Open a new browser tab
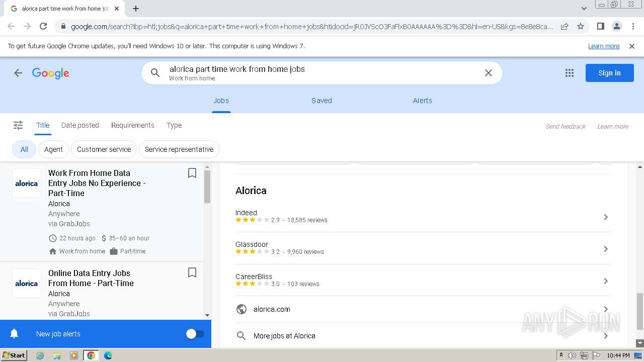This screenshot has width=644, height=362. (x=136, y=9)
